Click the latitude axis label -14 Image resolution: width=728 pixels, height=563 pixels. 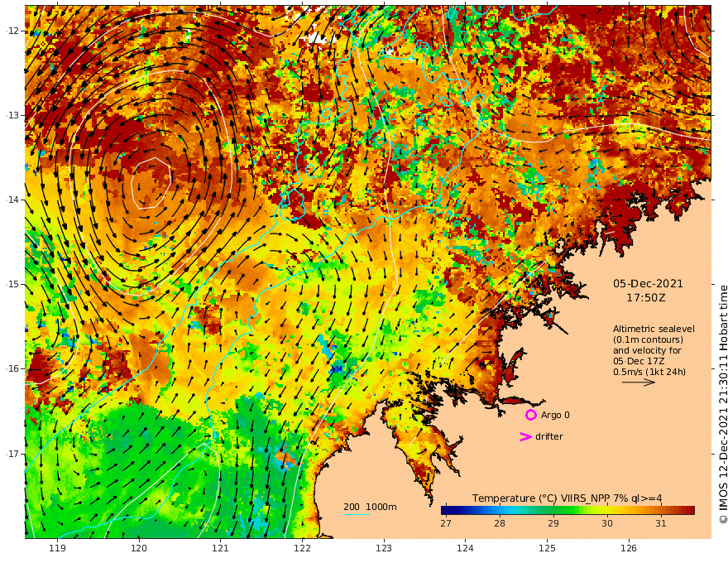(x=12, y=200)
